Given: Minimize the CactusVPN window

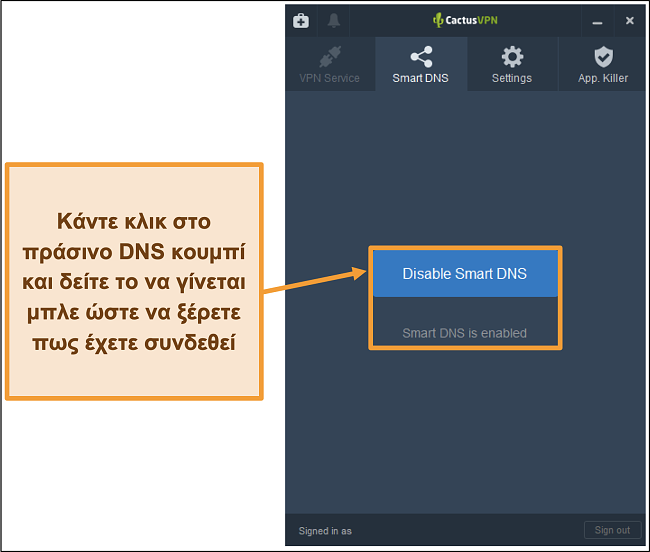Looking at the screenshot, I should pos(597,21).
